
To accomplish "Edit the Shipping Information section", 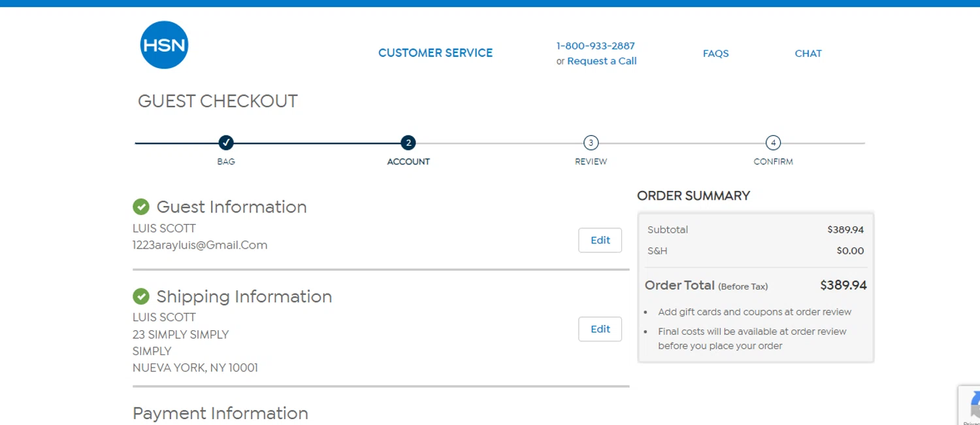I will 600,329.
